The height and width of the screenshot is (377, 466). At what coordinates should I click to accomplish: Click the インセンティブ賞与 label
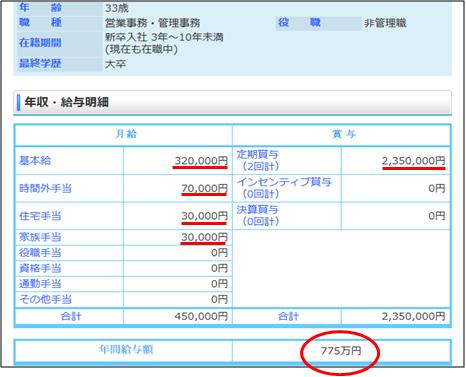(284, 182)
